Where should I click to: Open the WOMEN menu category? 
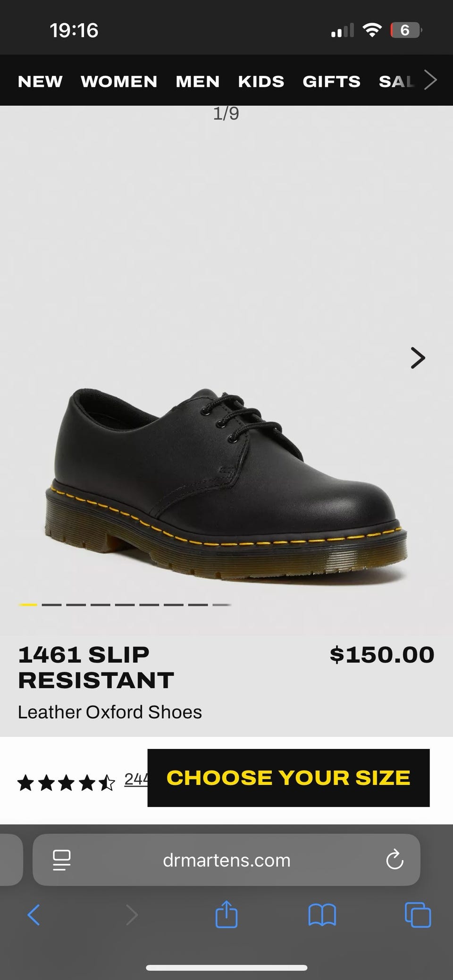[x=119, y=82]
